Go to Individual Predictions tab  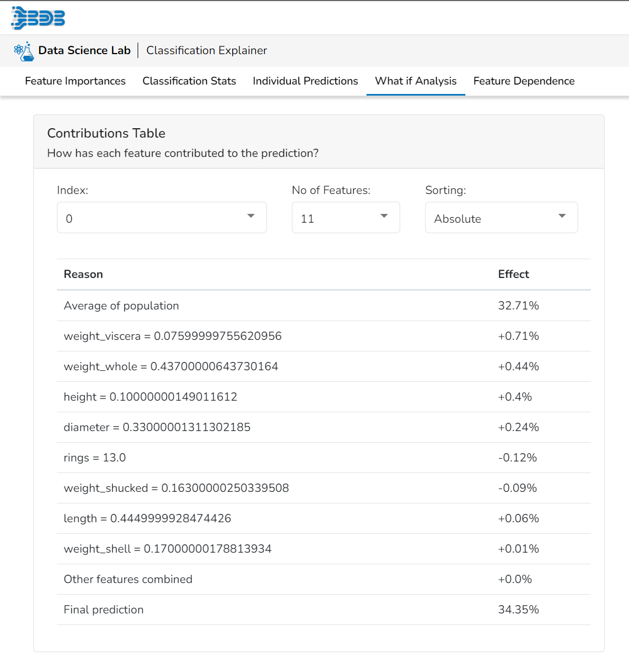click(305, 81)
